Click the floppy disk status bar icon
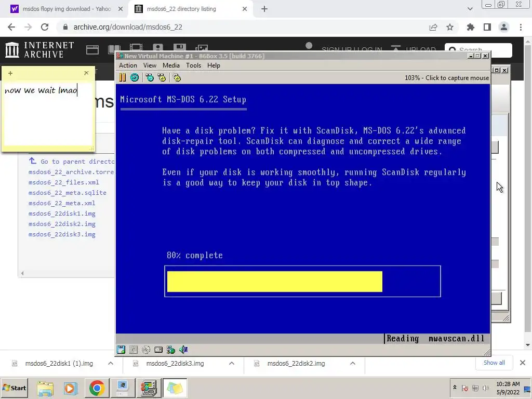Image resolution: width=532 pixels, height=399 pixels. [x=121, y=350]
